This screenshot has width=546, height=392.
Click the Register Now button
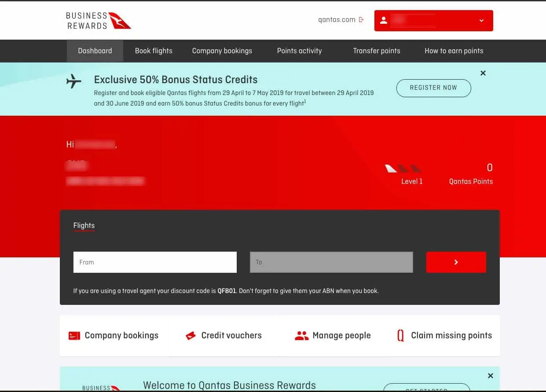coord(433,88)
